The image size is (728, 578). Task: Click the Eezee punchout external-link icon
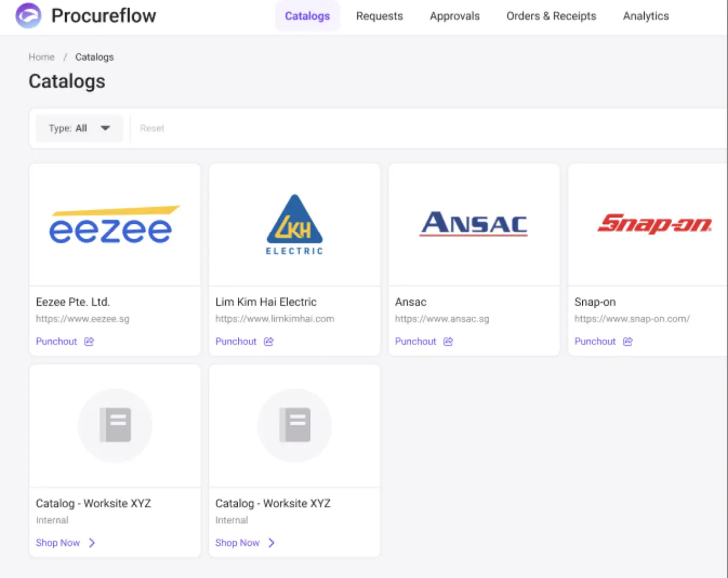(x=89, y=342)
